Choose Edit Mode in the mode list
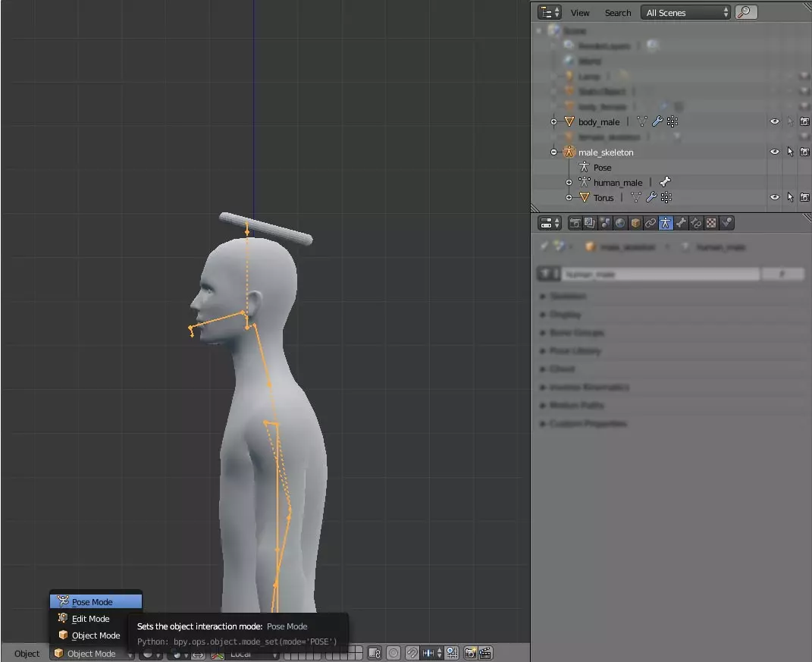The width and height of the screenshot is (812, 662). coord(90,619)
